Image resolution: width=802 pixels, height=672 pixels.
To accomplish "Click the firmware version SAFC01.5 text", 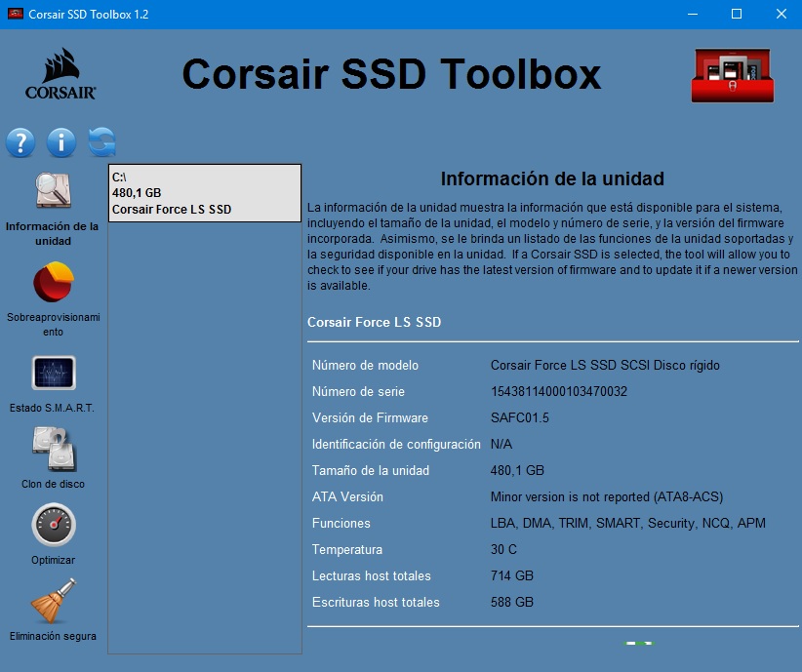I will pos(519,418).
